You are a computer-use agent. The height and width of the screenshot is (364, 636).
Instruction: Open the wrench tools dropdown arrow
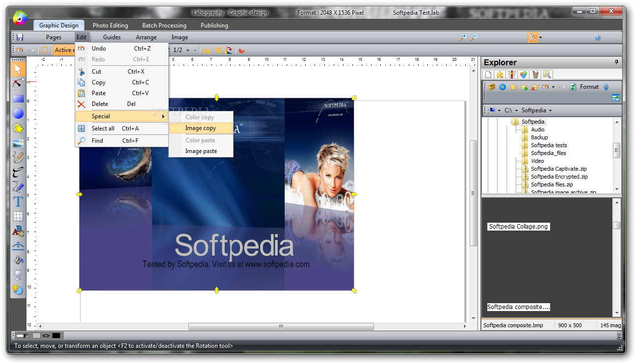point(541,37)
